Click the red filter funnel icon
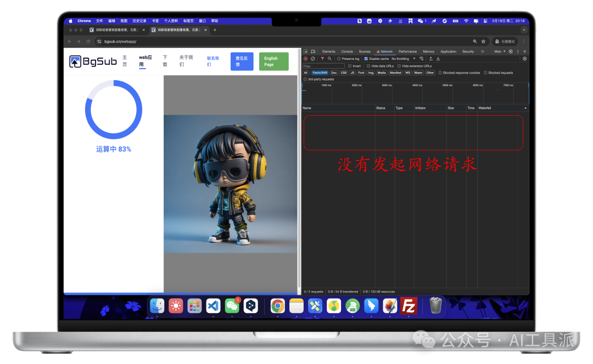 click(x=322, y=59)
